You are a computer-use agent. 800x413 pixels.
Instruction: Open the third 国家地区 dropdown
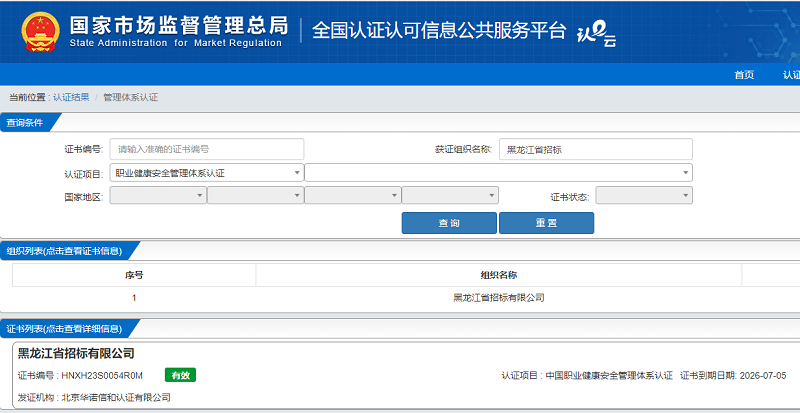pyautogui.click(x=352, y=196)
